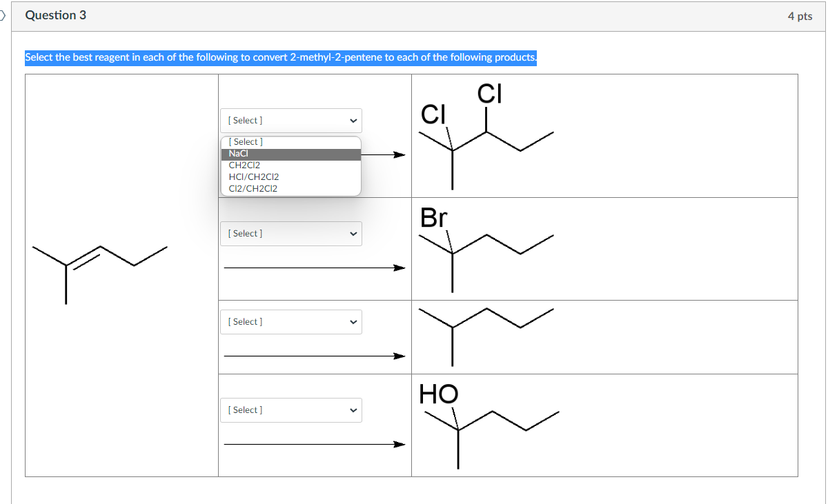Click the chevron on the third dropdown
The width and height of the screenshot is (828, 504).
352,321
